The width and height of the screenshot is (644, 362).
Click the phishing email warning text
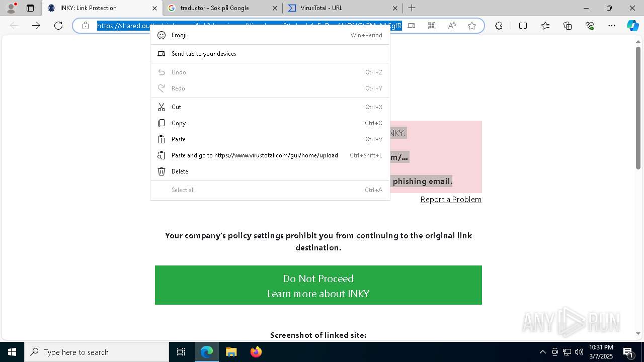pyautogui.click(x=423, y=181)
